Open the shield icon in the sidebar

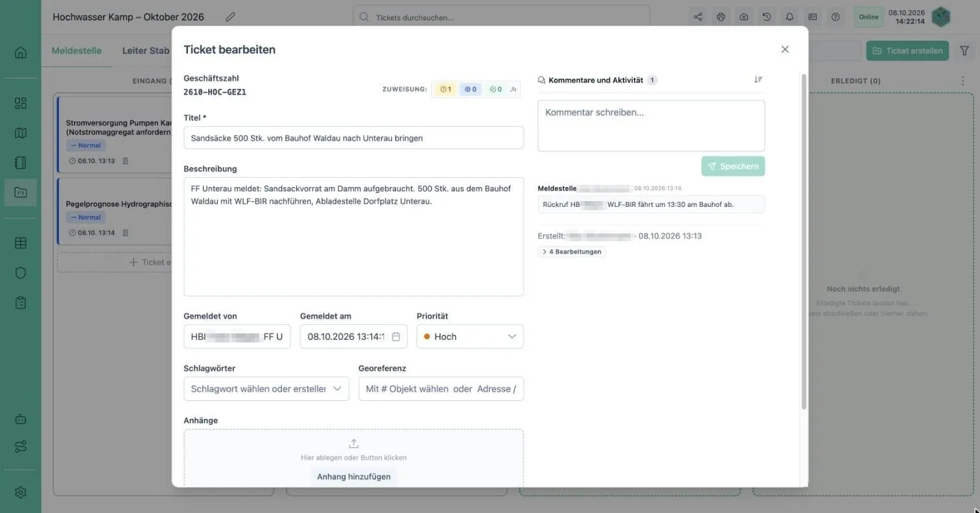point(21,273)
